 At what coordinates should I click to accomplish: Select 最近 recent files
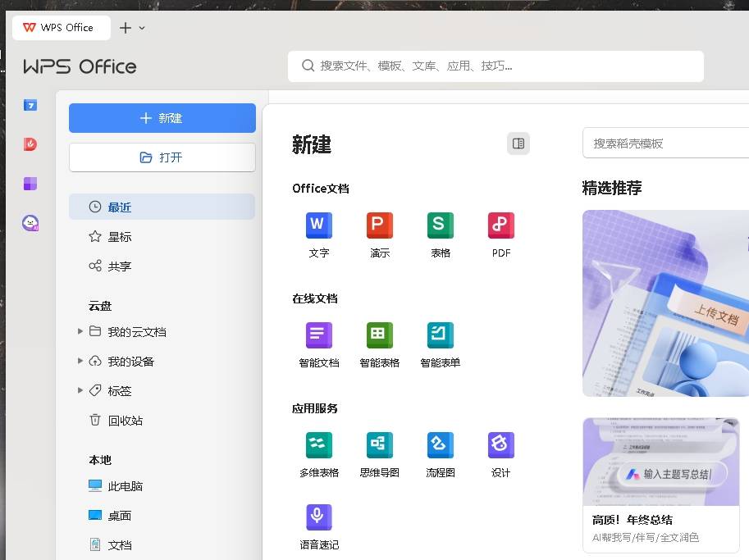(162, 207)
